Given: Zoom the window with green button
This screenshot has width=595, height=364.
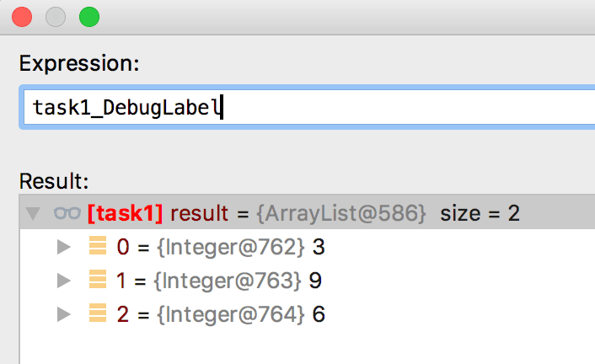Looking at the screenshot, I should click(89, 17).
